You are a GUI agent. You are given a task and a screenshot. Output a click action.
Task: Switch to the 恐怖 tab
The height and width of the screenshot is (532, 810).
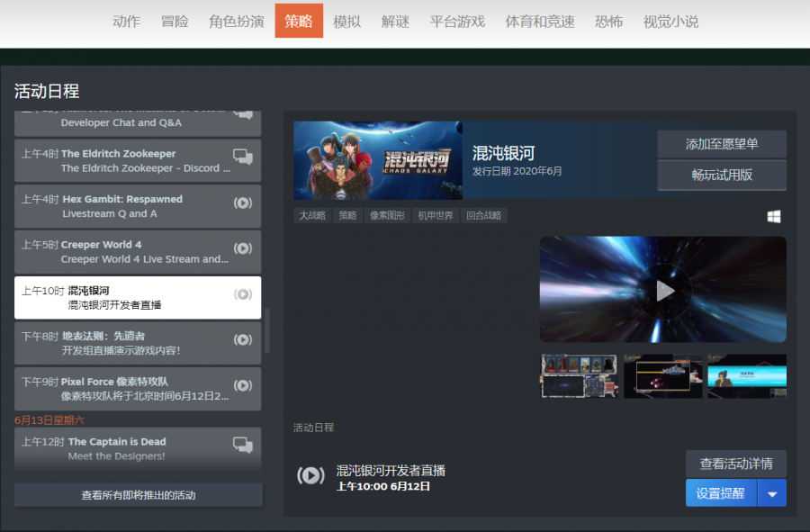click(x=608, y=22)
